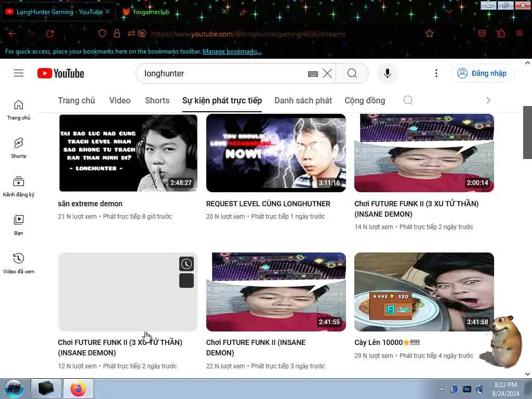The height and width of the screenshot is (399, 532).
Task: Click the browser forward arrow
Action: (x=31, y=34)
